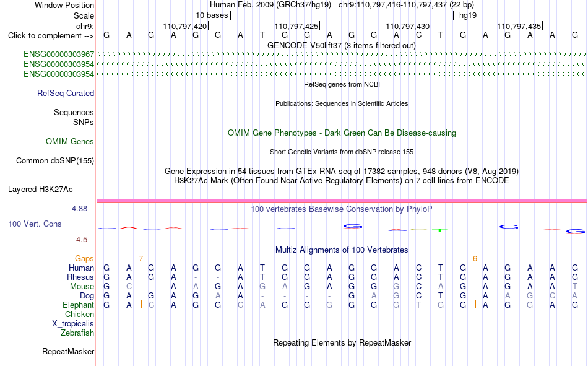Click the X_tropicalis species row label
The width and height of the screenshot is (588, 366).
73,324
